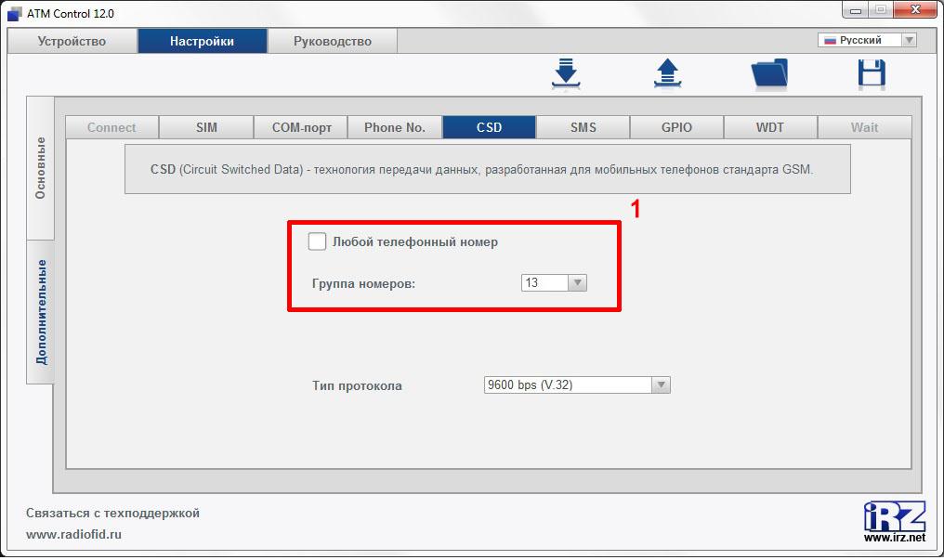The image size is (944, 560).
Task: Go to the GPIO tab
Action: coord(676,127)
